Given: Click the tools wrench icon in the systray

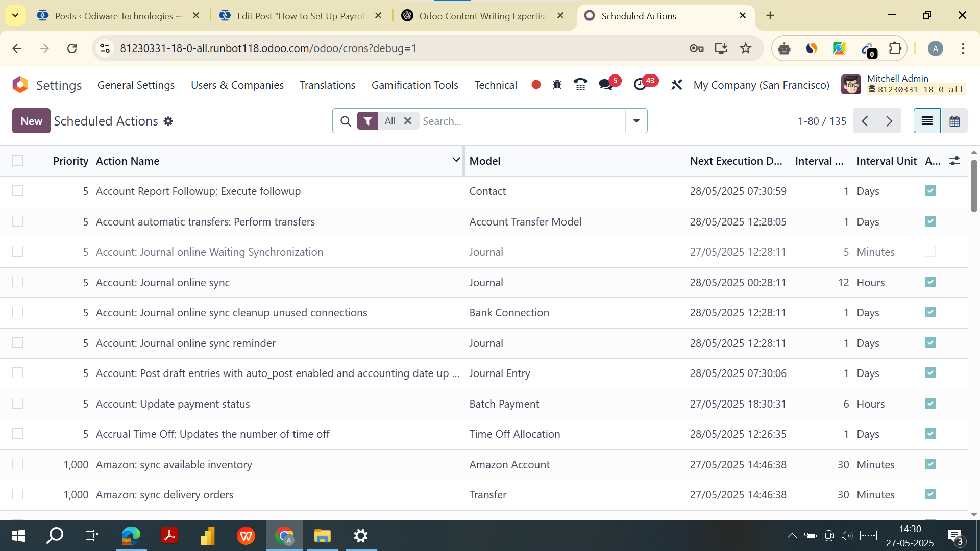Looking at the screenshot, I should click(x=676, y=85).
